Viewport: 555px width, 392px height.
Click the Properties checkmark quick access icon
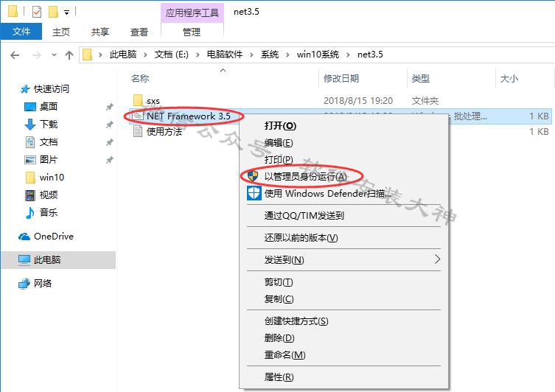[37, 12]
